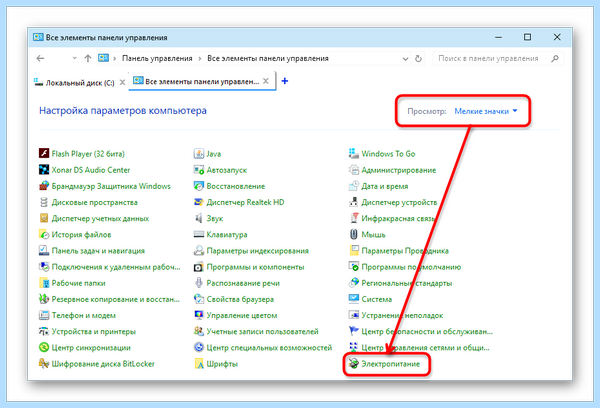Open Устранение неполадок link
The width and height of the screenshot is (600, 408).
(x=402, y=315)
